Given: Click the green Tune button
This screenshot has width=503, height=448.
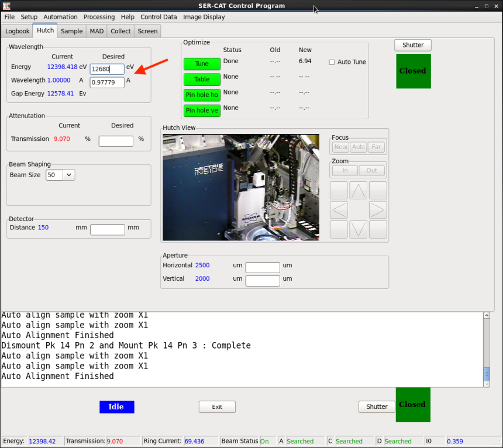Looking at the screenshot, I should tap(202, 64).
